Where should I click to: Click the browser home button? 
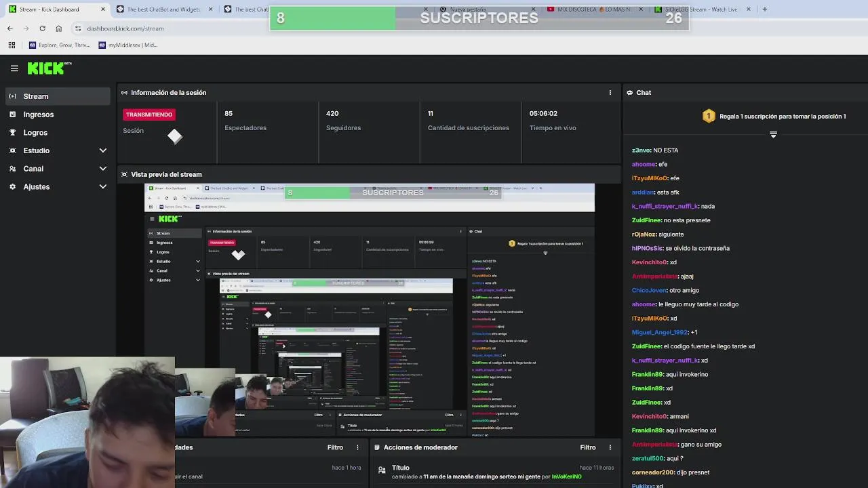pos(58,28)
